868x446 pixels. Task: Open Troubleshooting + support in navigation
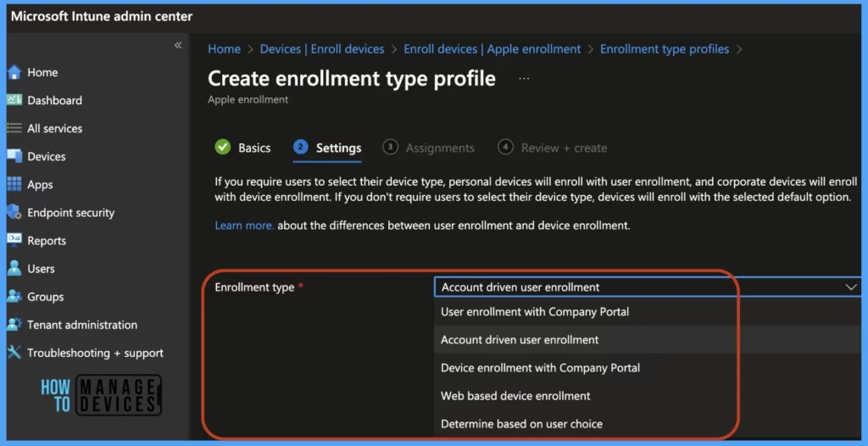pos(95,353)
